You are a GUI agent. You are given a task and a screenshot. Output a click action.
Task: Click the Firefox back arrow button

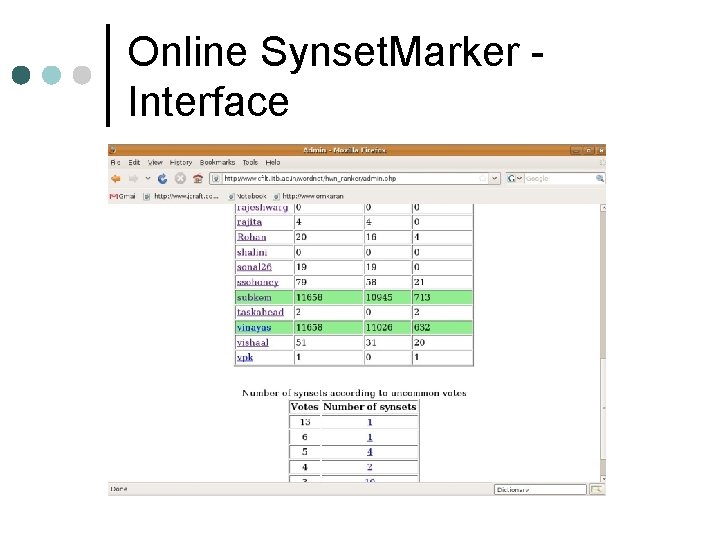pos(116,179)
